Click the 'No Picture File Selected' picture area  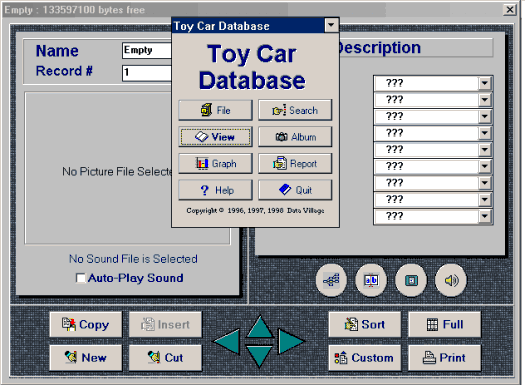tap(99, 168)
